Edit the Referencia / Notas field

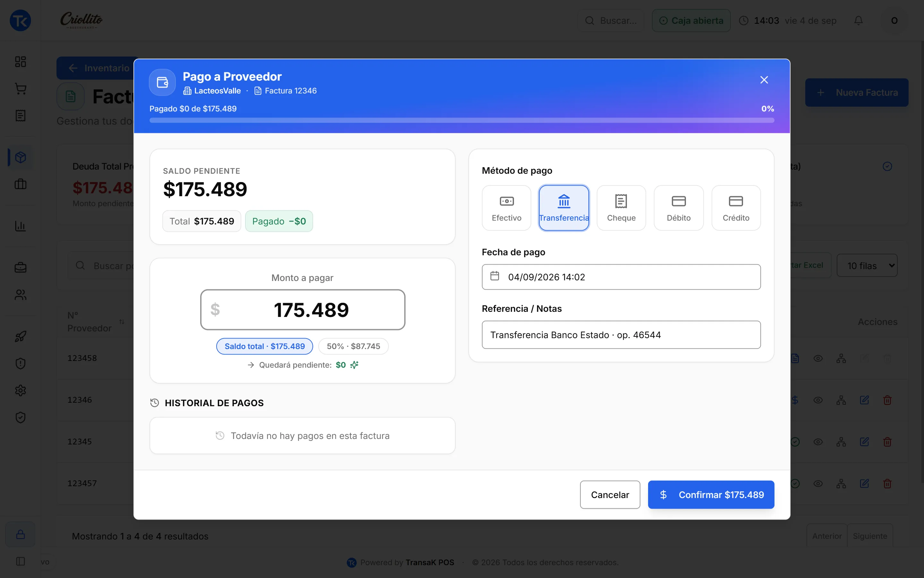pyautogui.click(x=621, y=335)
